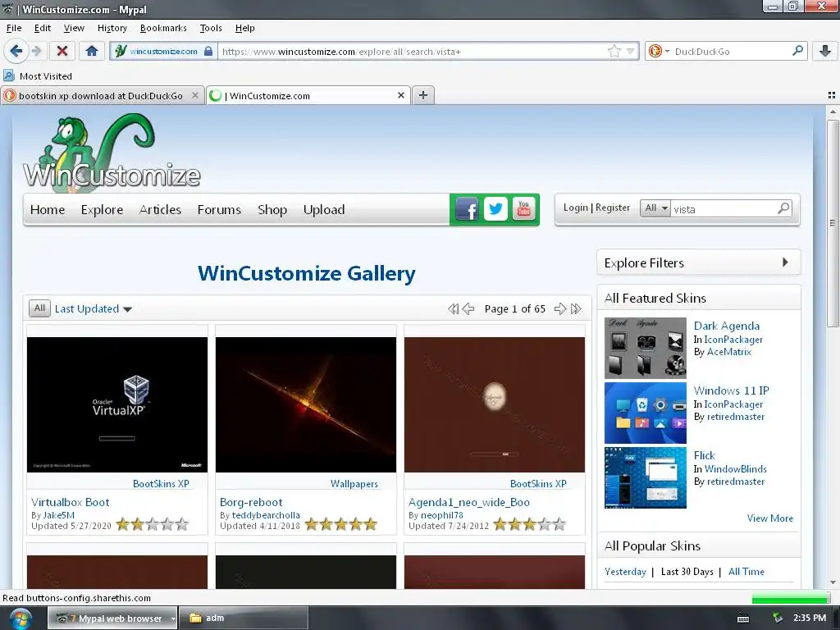Show Yesterday popular skins
The image size is (840, 630).
[625, 572]
